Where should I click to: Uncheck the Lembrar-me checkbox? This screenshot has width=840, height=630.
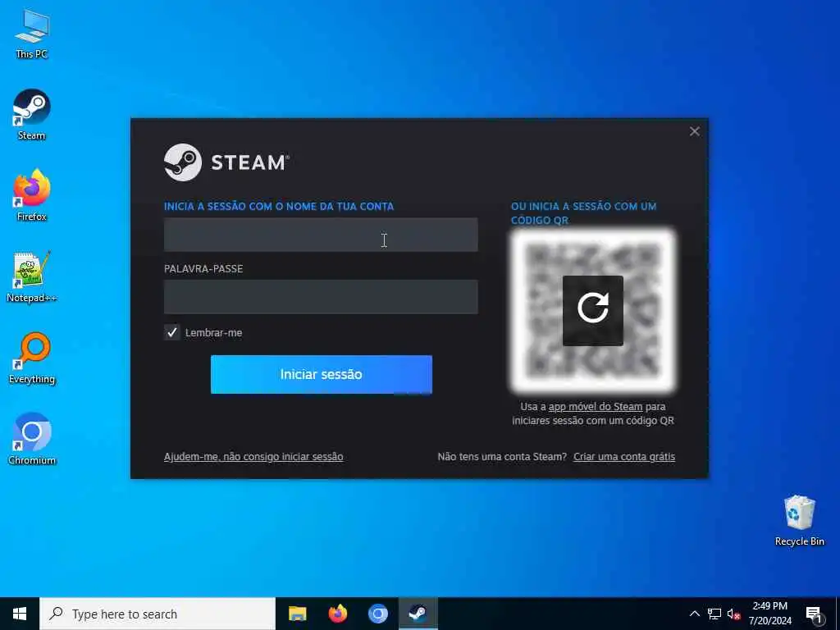(x=172, y=332)
